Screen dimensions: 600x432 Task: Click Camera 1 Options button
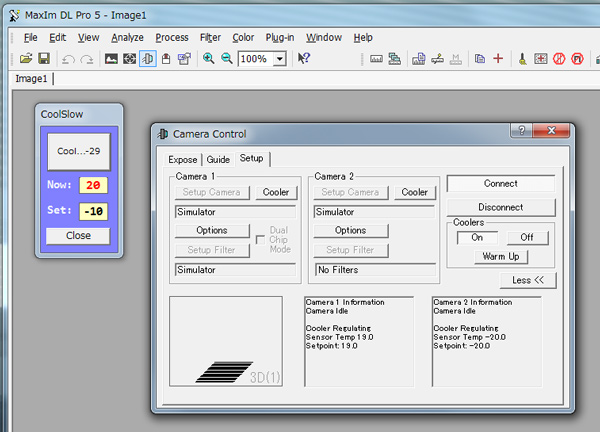click(212, 230)
